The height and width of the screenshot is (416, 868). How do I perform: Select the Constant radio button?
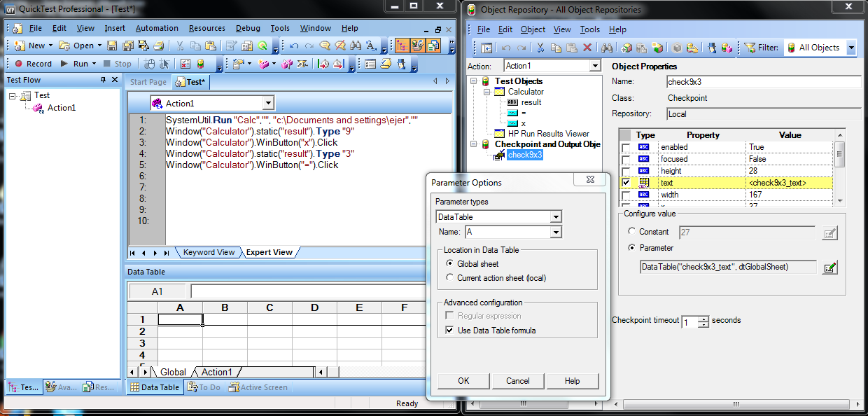(632, 232)
